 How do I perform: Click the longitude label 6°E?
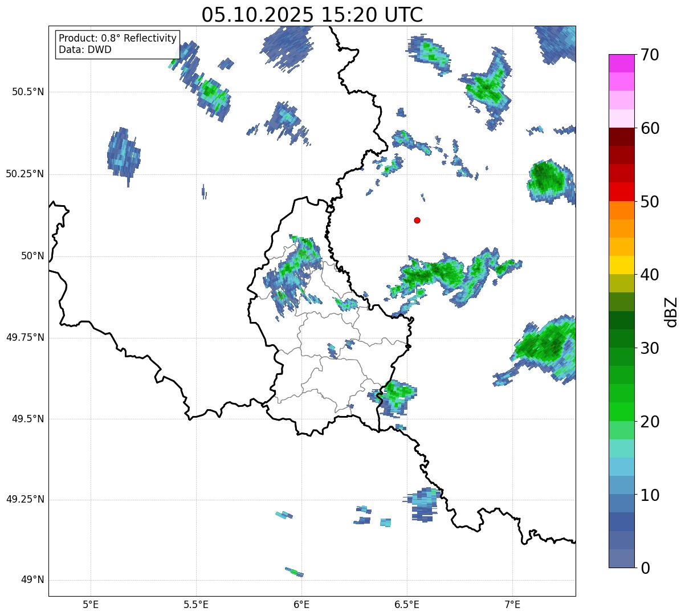click(x=301, y=604)
